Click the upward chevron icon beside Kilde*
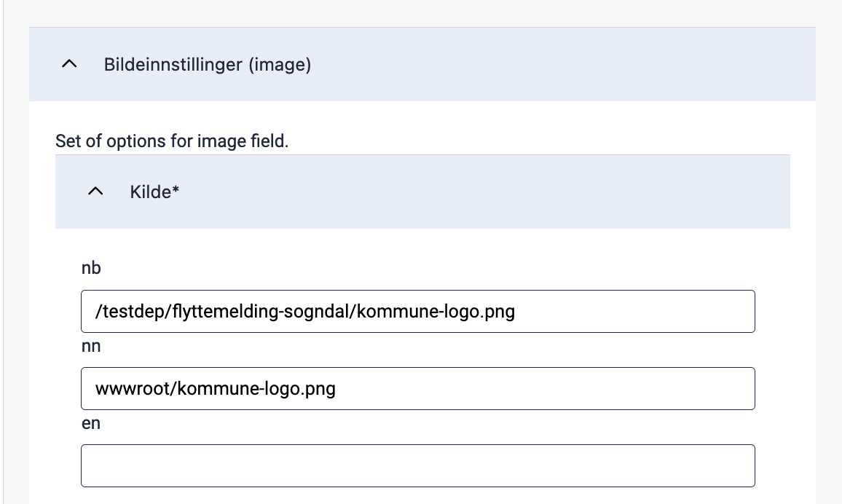Screen dimensions: 842x504 point(95,192)
